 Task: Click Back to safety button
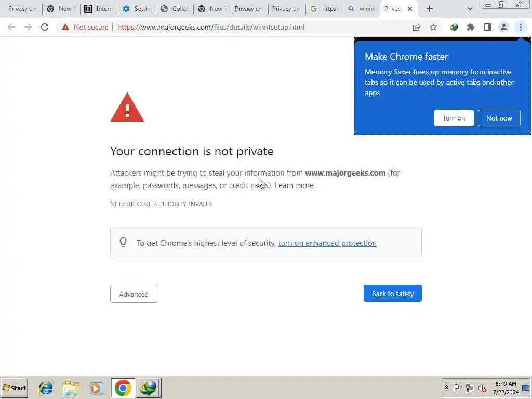[393, 294]
